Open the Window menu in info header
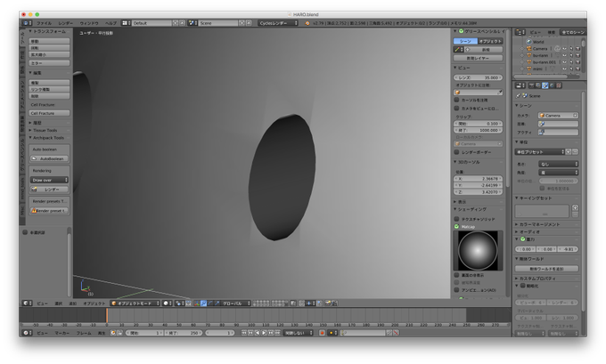 (89, 23)
